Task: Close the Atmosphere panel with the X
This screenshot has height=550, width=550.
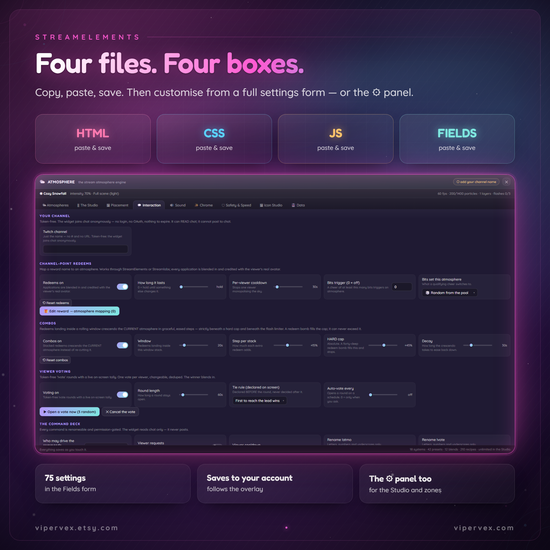Action: click(x=506, y=182)
